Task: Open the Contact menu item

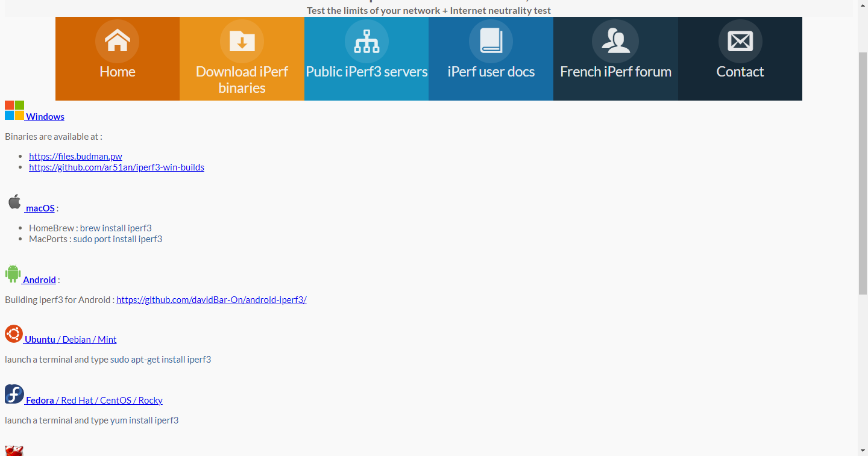Action: [x=740, y=58]
